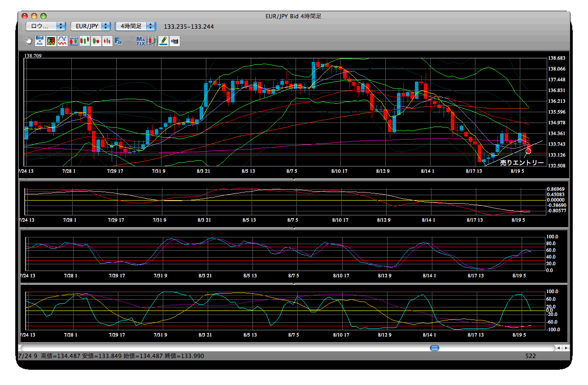Click the -0.80577 indicator axis value
This screenshot has height=385, width=588.
point(557,210)
